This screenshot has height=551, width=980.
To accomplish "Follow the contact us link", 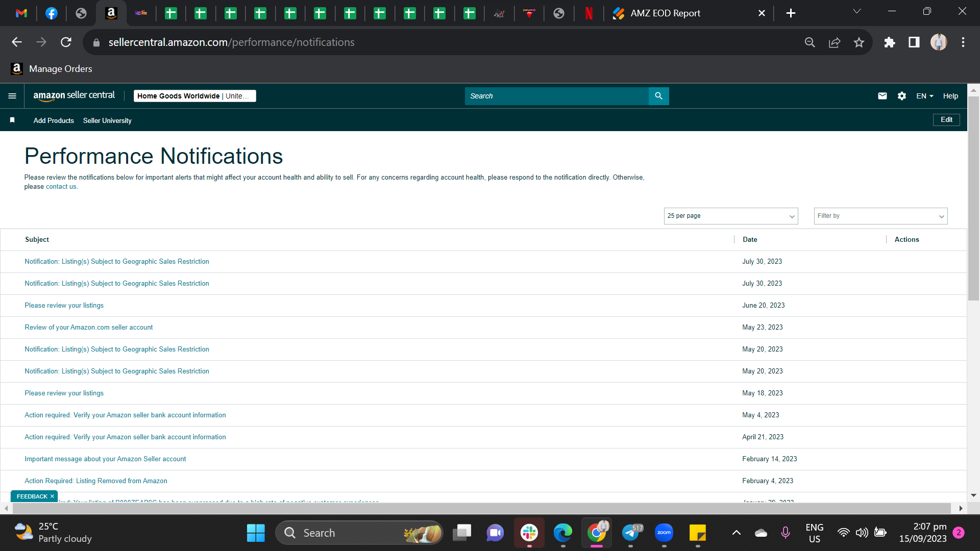I will click(61, 187).
